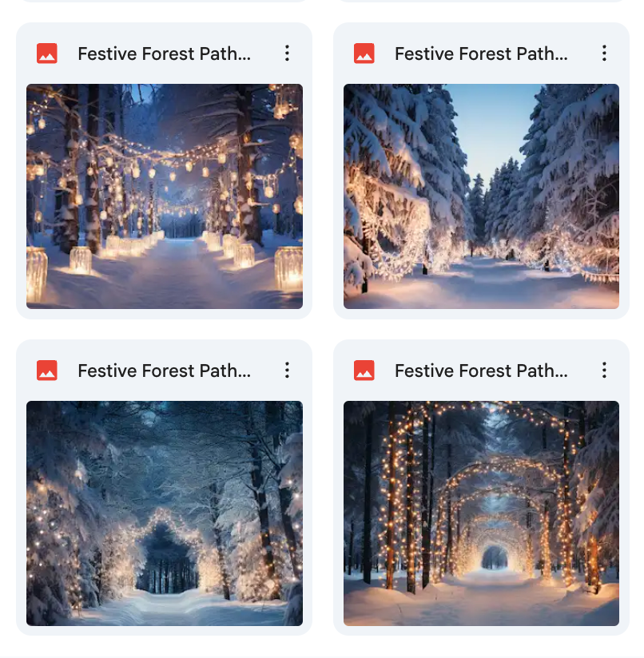This screenshot has width=644, height=658.
Task: Open the thumbnail with snowy trees under blue sky
Action: click(481, 196)
